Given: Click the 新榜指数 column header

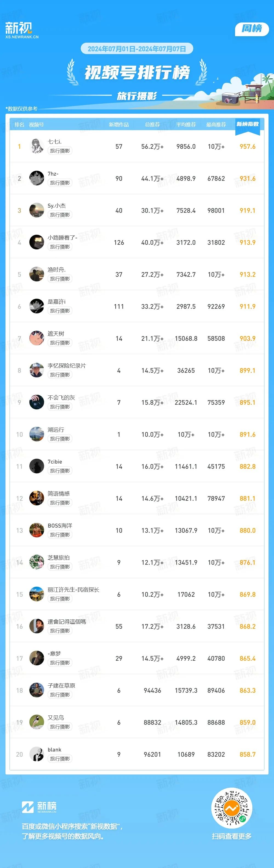Looking at the screenshot, I should [x=247, y=124].
